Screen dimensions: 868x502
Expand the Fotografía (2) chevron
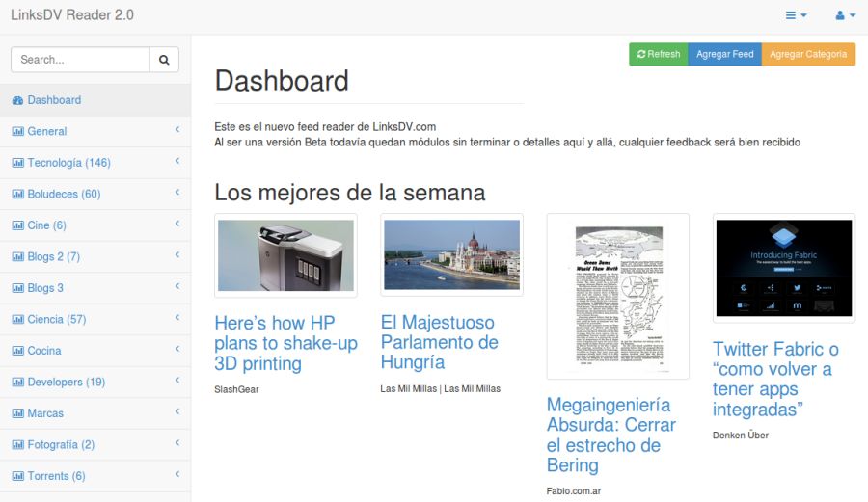point(177,443)
